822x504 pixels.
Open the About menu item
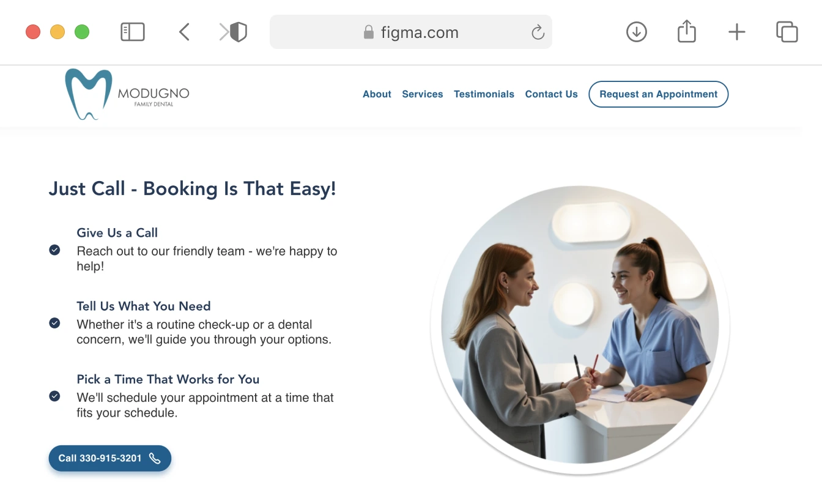[x=377, y=94]
